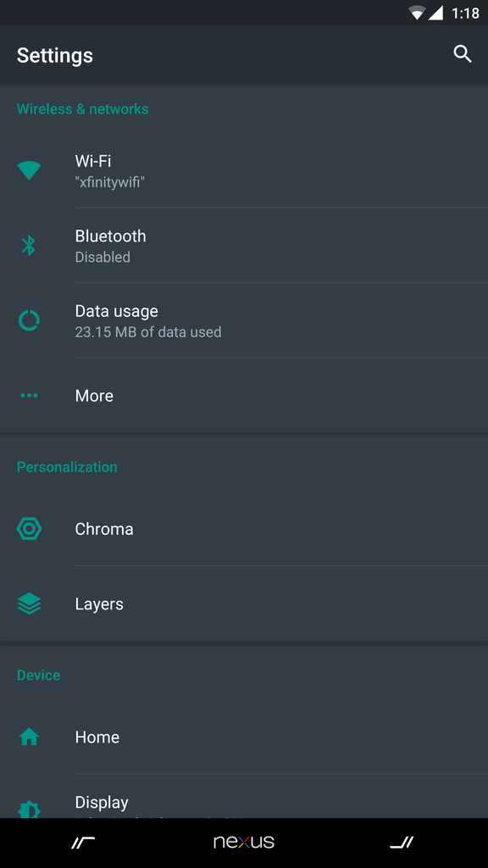Tap the Bluetooth symbol icon
The image size is (488, 868).
coord(29,245)
